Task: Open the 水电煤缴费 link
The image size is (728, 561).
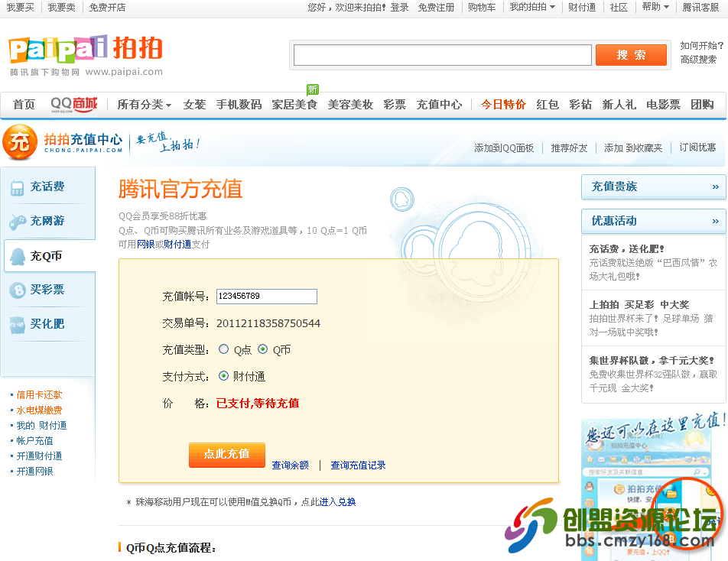Action: (x=40, y=410)
